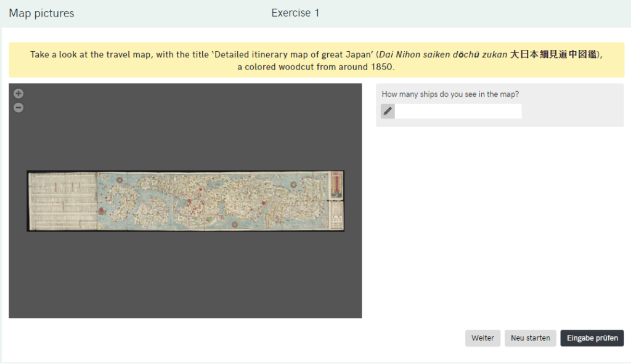Zoom in with the plus icon
Viewport: 631px width, 364px height.
click(x=18, y=94)
